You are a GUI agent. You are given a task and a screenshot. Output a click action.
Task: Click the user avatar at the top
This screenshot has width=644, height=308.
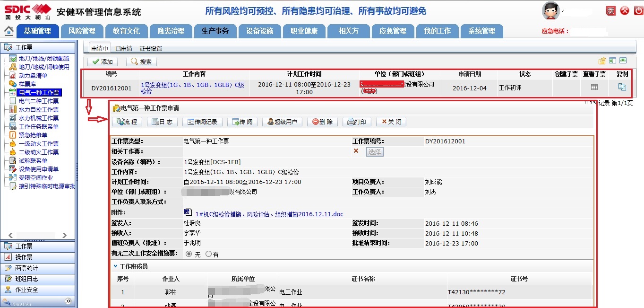(550, 10)
